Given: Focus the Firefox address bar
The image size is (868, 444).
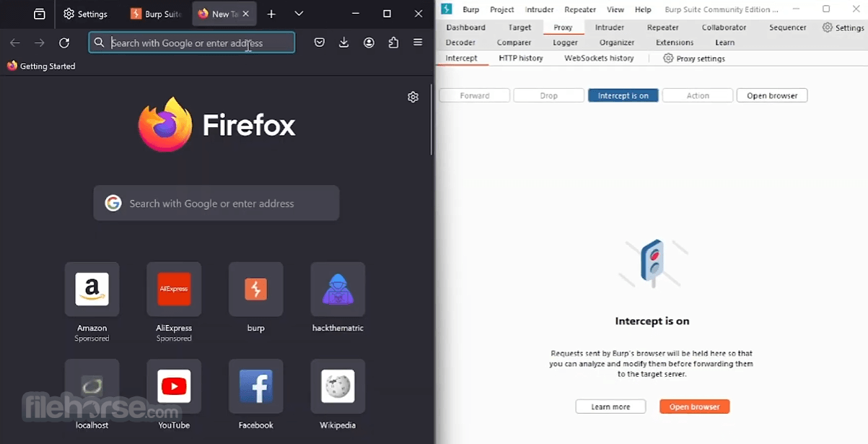Looking at the screenshot, I should pos(192,43).
